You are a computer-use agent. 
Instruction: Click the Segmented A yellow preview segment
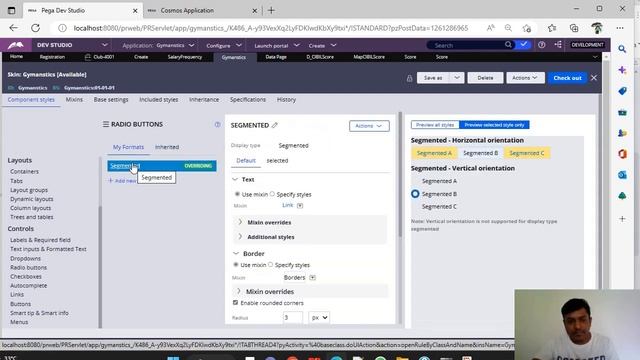pyautogui.click(x=434, y=153)
